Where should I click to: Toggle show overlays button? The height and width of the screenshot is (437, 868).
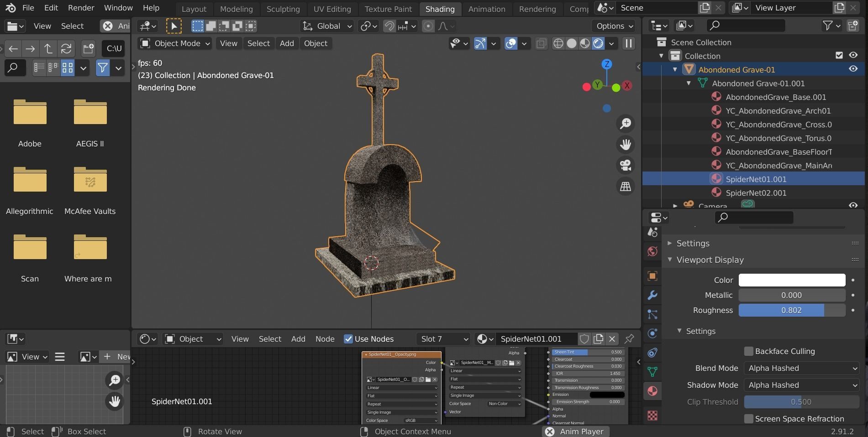click(x=511, y=43)
